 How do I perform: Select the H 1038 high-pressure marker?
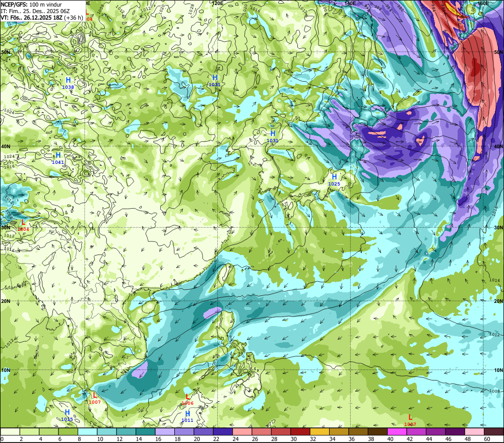point(68,82)
